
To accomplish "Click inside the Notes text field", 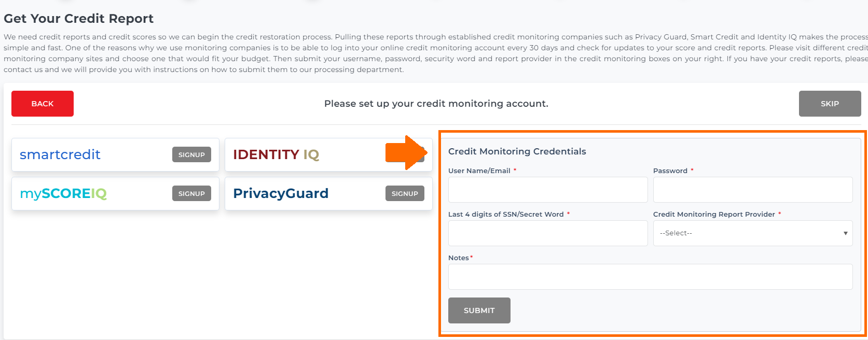I will pos(651,277).
